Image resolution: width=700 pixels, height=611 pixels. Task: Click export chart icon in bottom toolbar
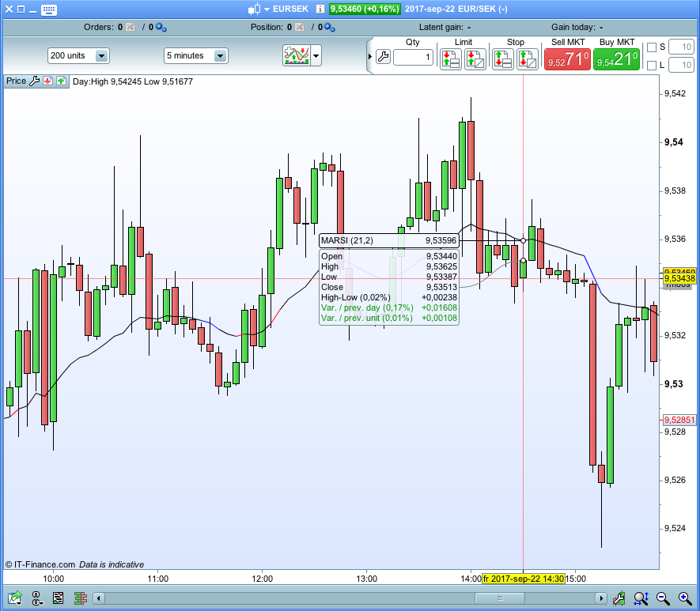point(15,598)
